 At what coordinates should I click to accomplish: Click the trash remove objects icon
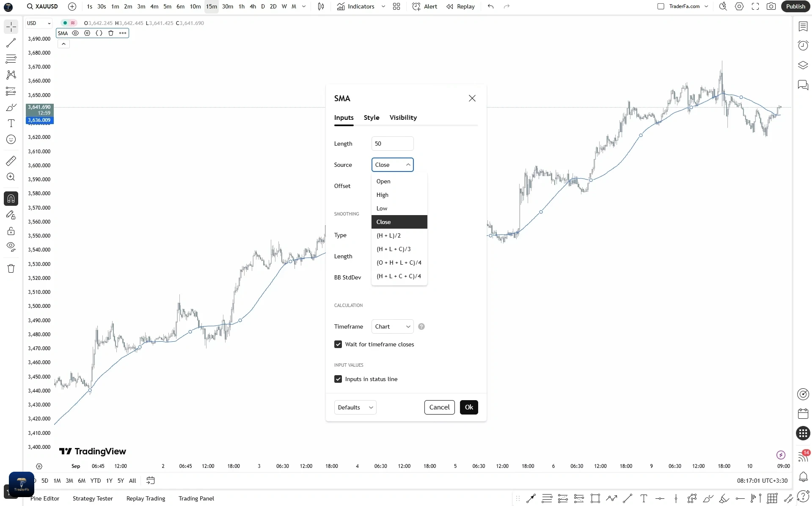coord(11,268)
